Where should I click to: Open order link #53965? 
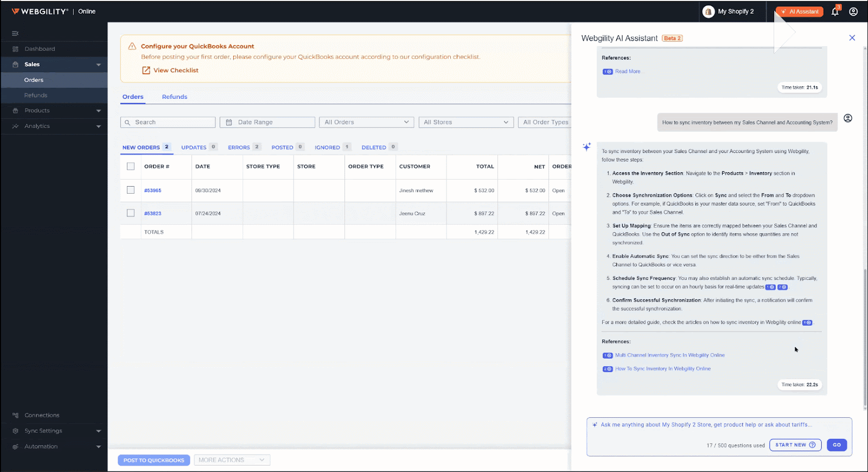click(x=152, y=191)
